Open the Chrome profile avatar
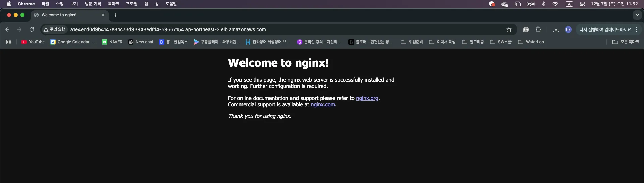Viewport: 644px width, 183px height. point(568,29)
